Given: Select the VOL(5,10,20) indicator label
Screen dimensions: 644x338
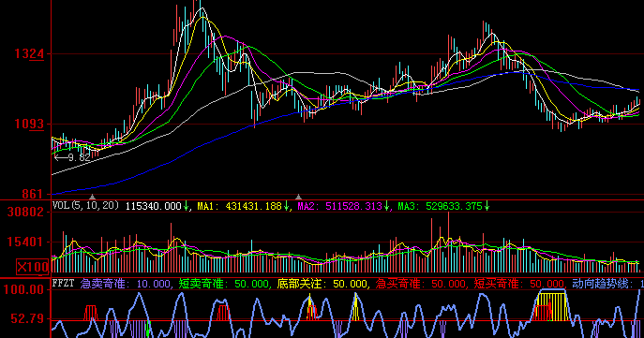Looking at the screenshot, I should click(x=86, y=205).
